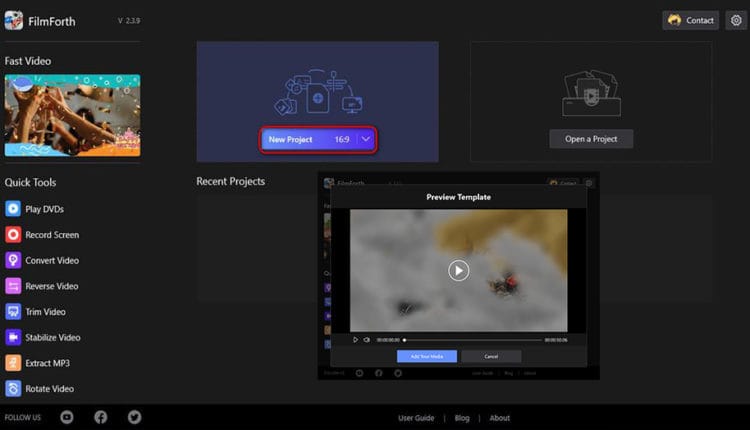The height and width of the screenshot is (430, 750).
Task: Click the Reverse Video label
Action: click(x=52, y=286)
